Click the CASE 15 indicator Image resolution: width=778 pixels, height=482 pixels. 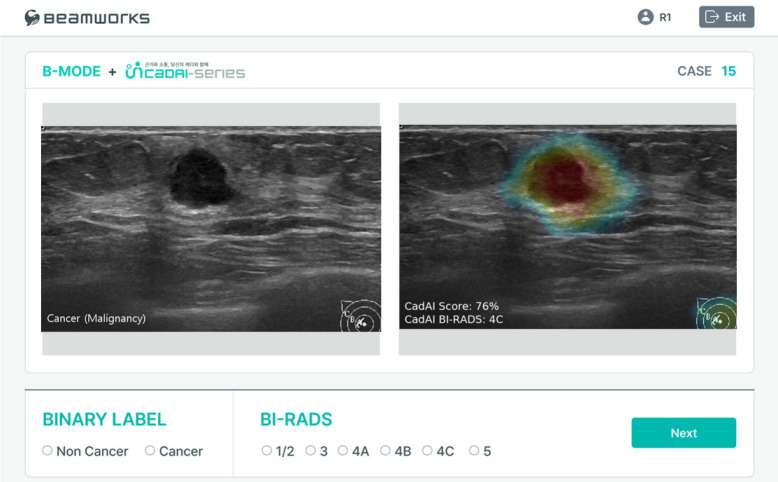(x=706, y=71)
